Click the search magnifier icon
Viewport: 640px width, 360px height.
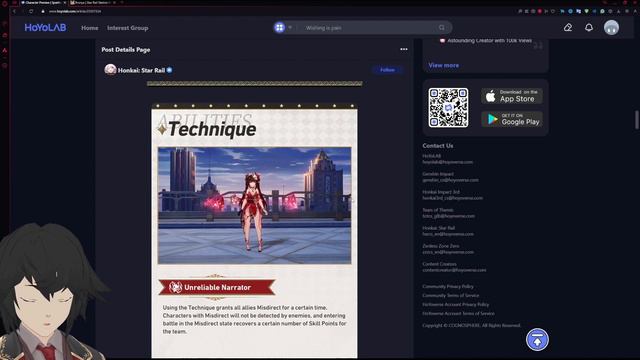[442, 28]
